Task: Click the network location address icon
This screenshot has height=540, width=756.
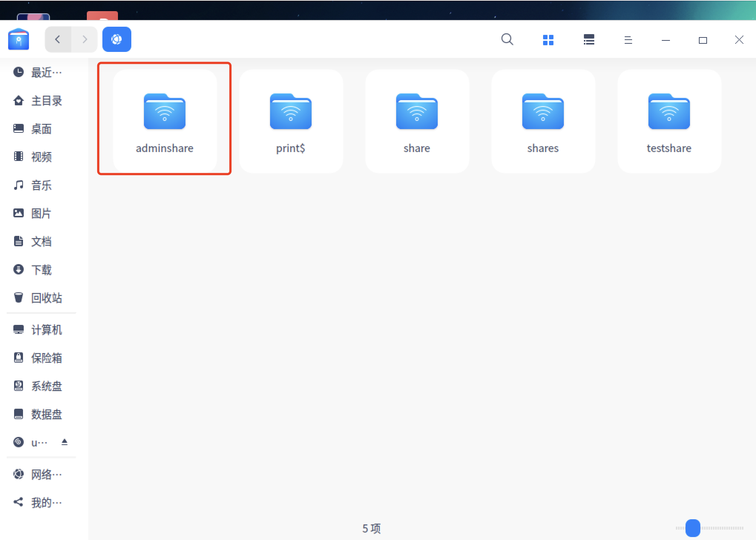Action: point(116,39)
